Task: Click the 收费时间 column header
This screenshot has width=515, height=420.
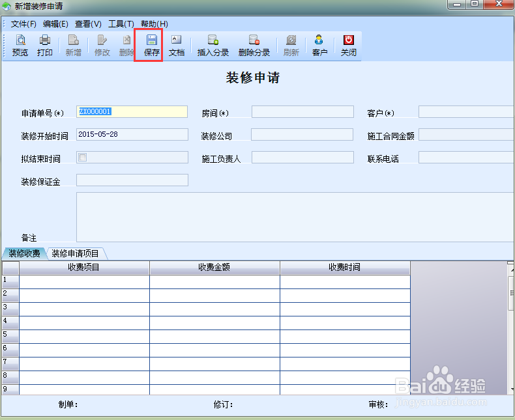Action: tap(345, 268)
